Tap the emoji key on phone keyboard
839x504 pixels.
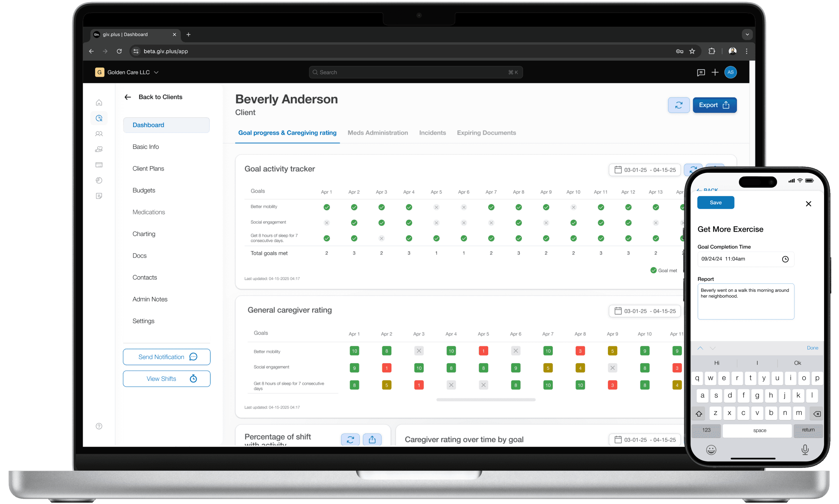pos(711,450)
